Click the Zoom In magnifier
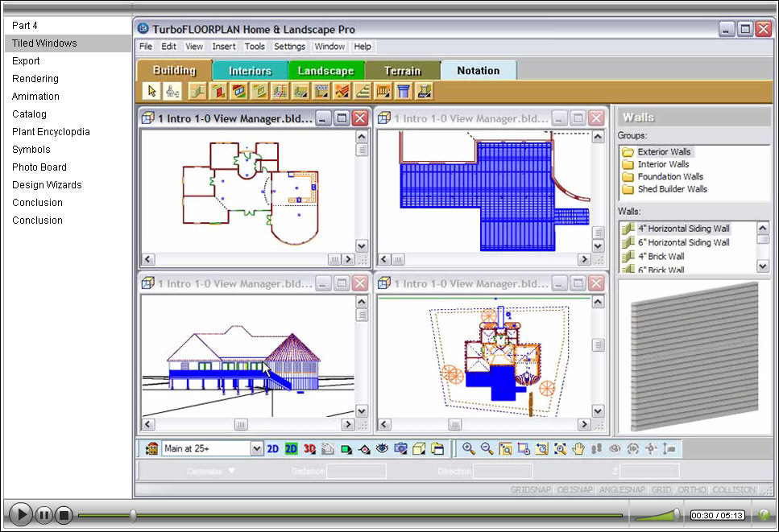The height and width of the screenshot is (532, 779). click(x=468, y=448)
